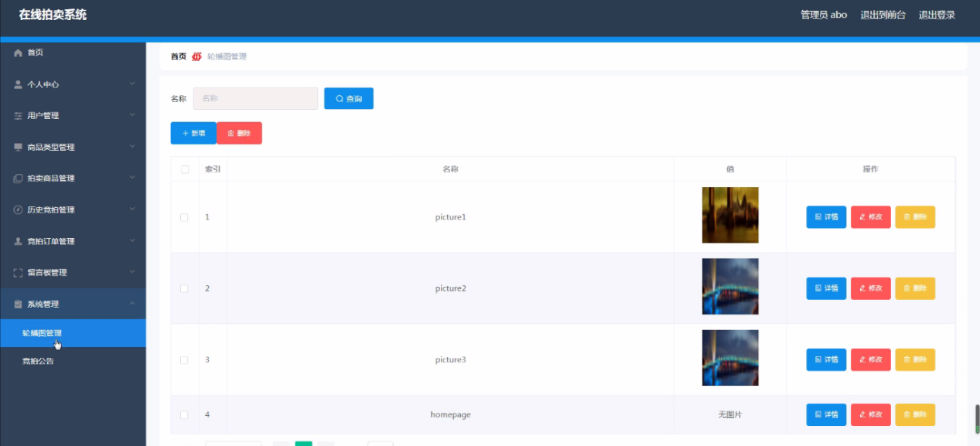Toggle the select-all checkbox in table header
Viewport: 980px width, 446px height.
(184, 169)
